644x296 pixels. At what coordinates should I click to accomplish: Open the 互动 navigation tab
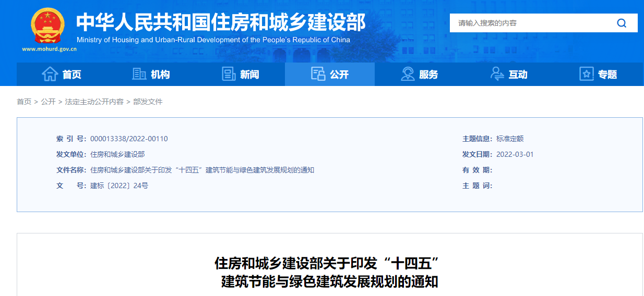[x=509, y=74]
